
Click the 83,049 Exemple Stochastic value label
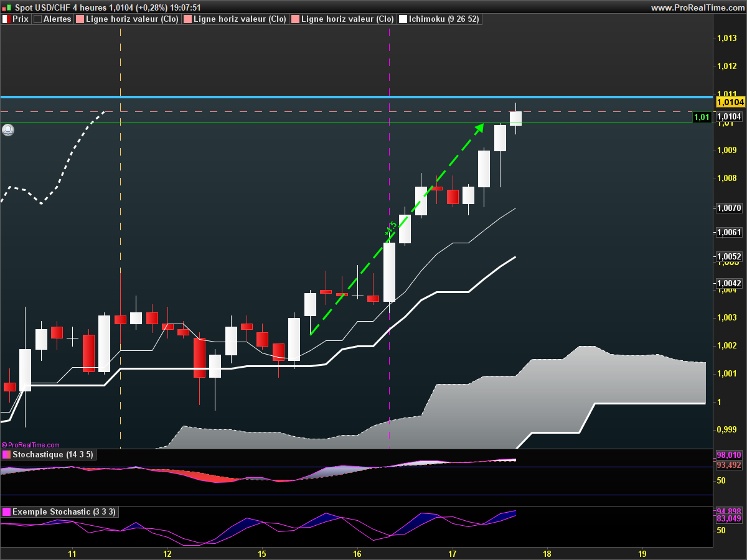729,518
